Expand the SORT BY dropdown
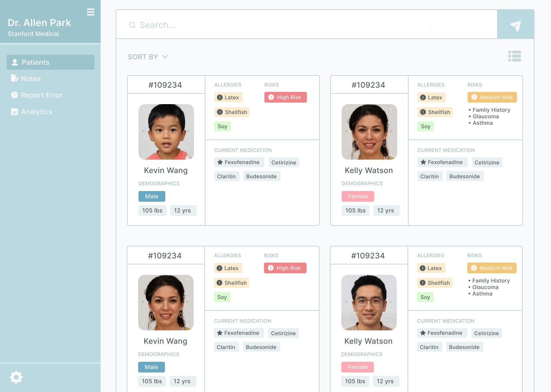Screen dimensions: 551x392 [x=148, y=57]
